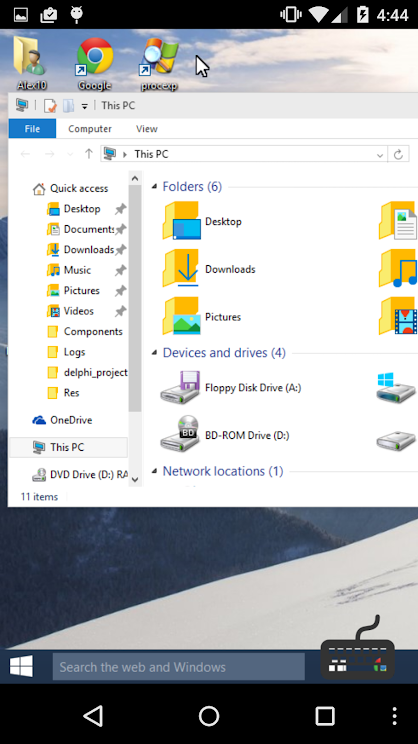Screen dimensions: 418x744
Task: Collapse the Devices and drives group
Action: pyautogui.click(x=154, y=353)
